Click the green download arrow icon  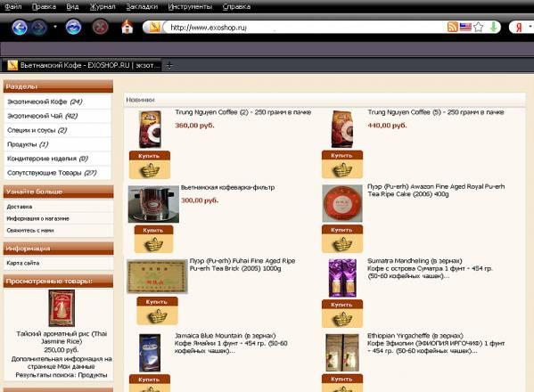click(493, 27)
